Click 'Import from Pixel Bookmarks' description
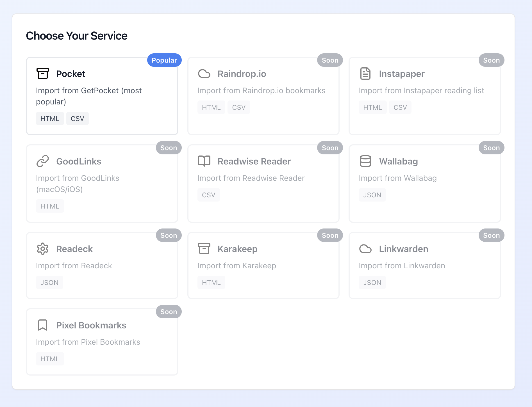Image resolution: width=532 pixels, height=407 pixels. coord(88,342)
